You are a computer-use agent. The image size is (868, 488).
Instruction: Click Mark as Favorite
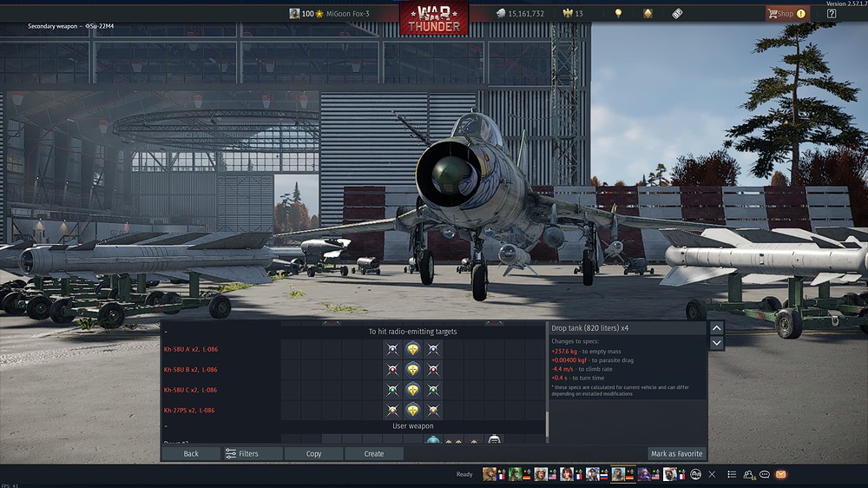click(x=676, y=453)
